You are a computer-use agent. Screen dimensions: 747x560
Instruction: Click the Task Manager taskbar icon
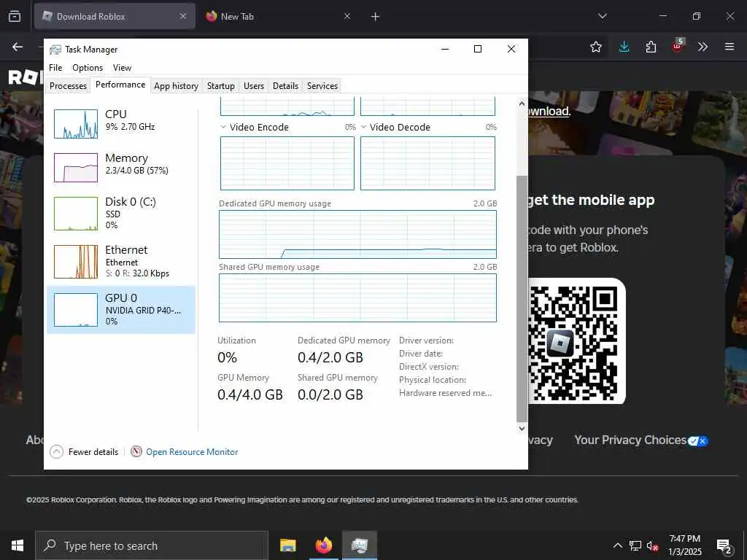(360, 545)
